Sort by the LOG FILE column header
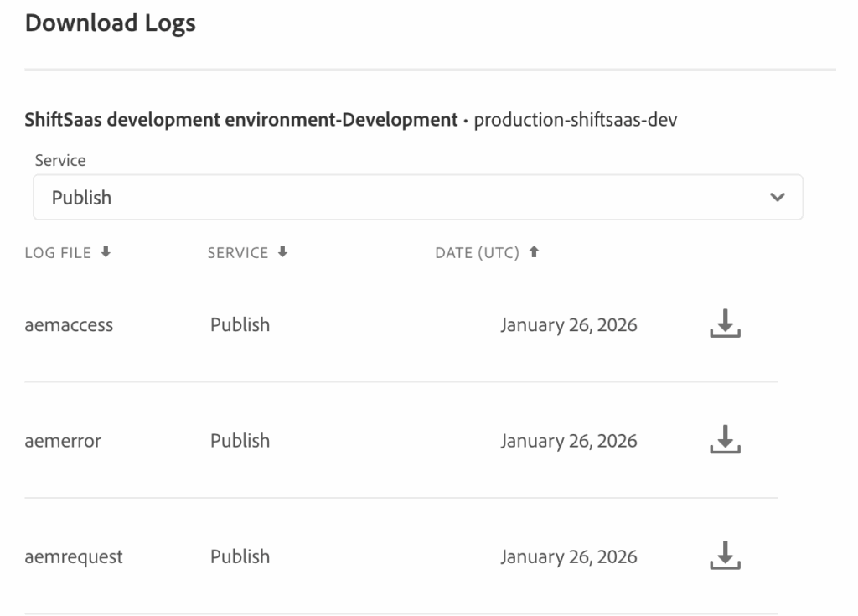Image resolution: width=858 pixels, height=616 pixels. coord(58,253)
